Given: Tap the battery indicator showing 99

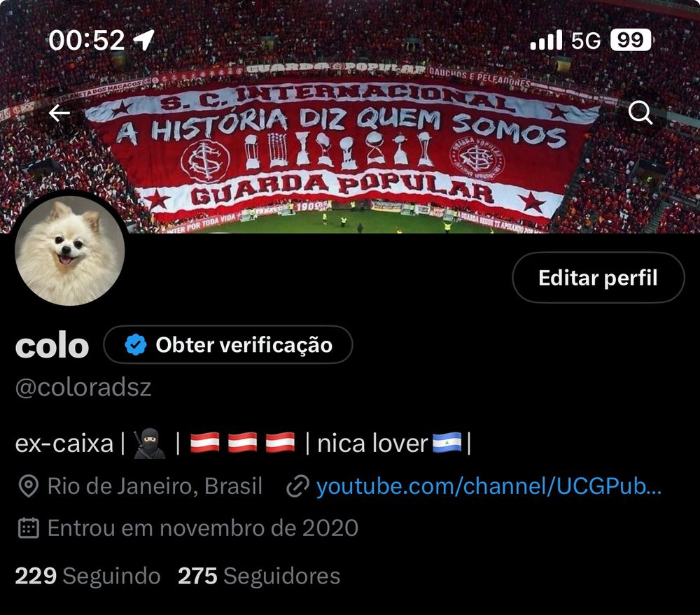Looking at the screenshot, I should [x=631, y=40].
